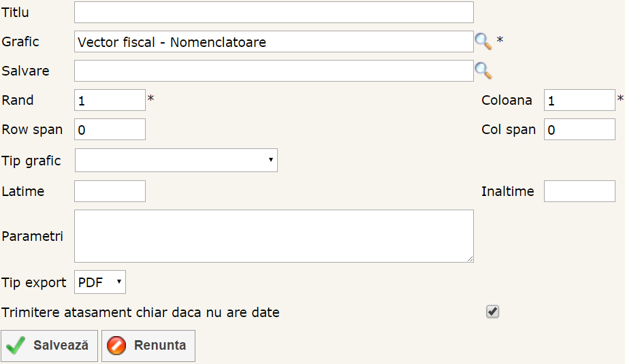The image size is (625, 364).
Task: Click the search icon beside Salvare field
Action: 483,70
